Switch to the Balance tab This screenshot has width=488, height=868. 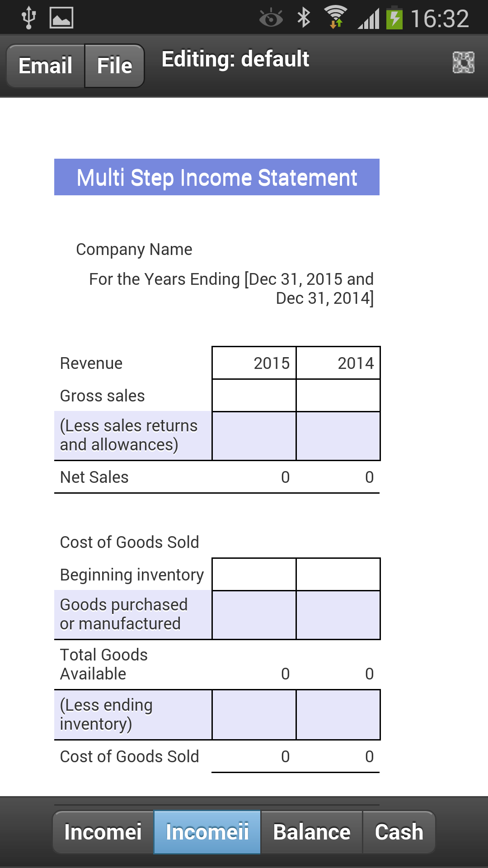[x=312, y=832]
